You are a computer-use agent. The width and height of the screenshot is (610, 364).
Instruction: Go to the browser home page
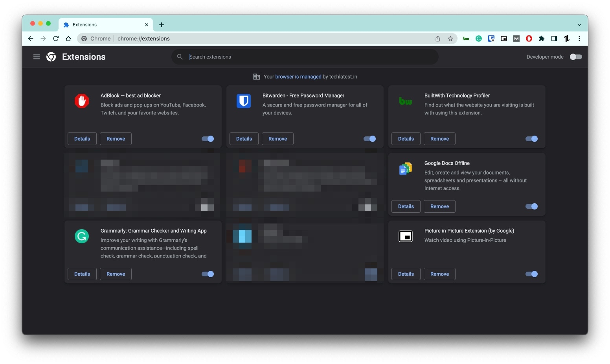[x=68, y=39]
